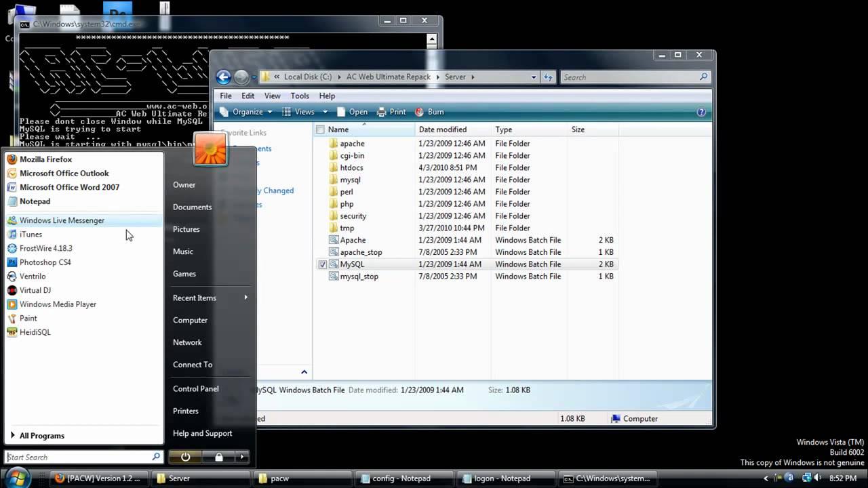Collapse the Folders pane chevron
Screen dimensions: 868x488
coord(304,371)
